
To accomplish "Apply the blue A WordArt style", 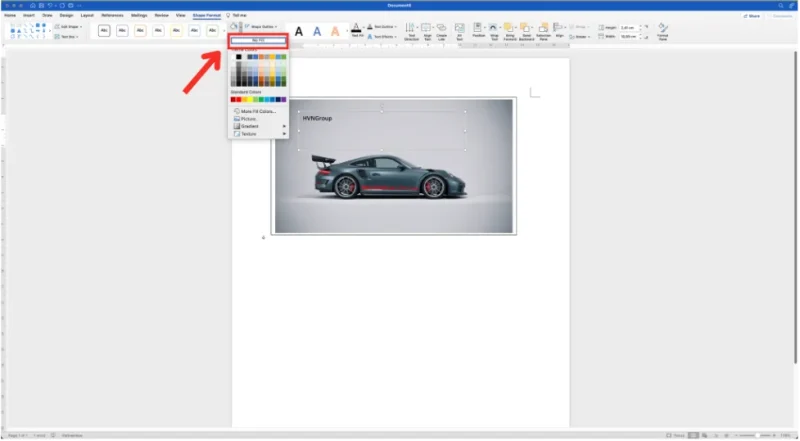I will 317,32.
